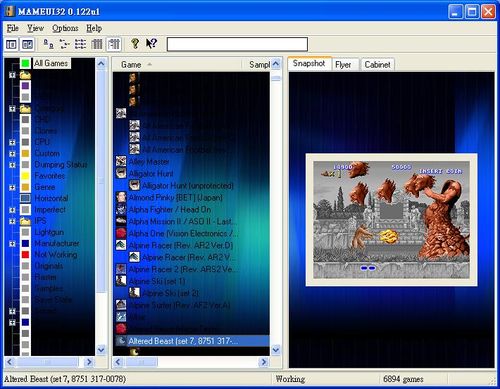This screenshot has width=500, height=389.
Task: Switch to list view toolbar icon
Action: click(80, 44)
